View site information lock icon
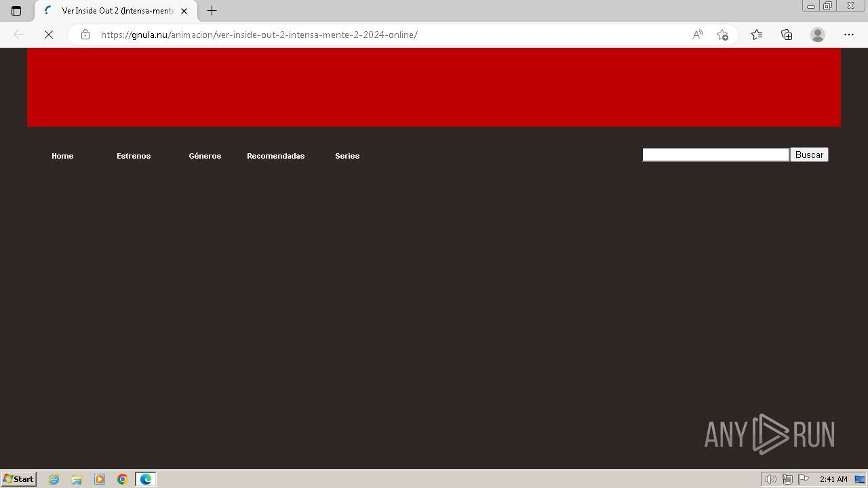 (85, 35)
